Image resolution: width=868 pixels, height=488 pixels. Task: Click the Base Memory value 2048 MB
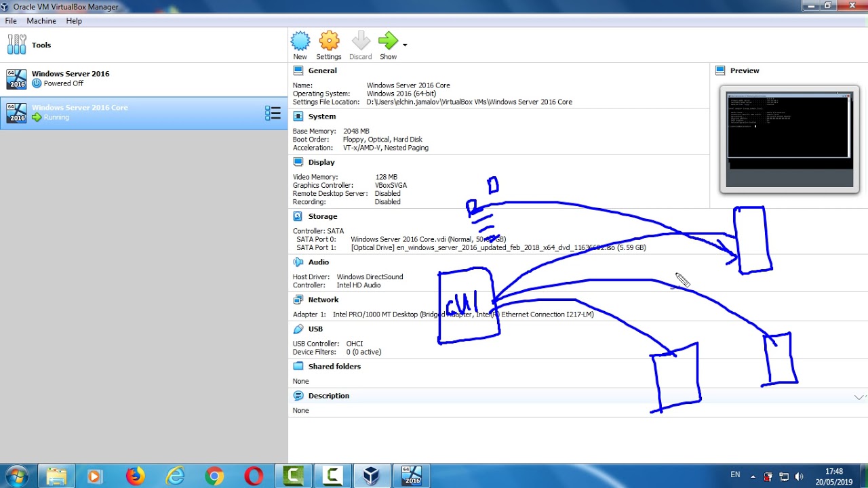point(356,131)
